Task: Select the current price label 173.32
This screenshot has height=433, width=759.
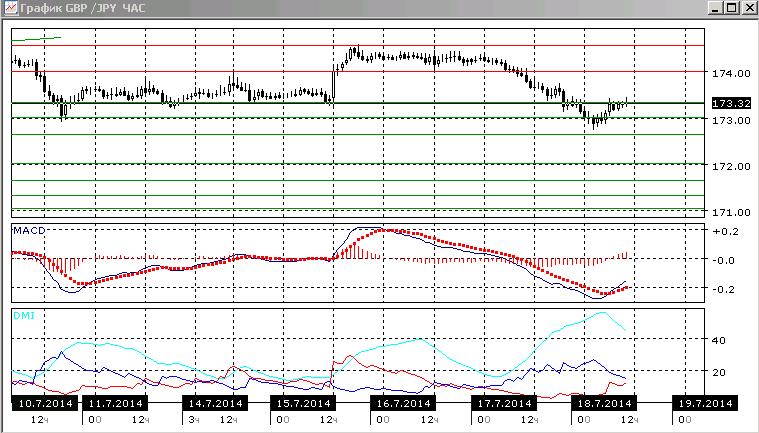Action: [x=731, y=104]
